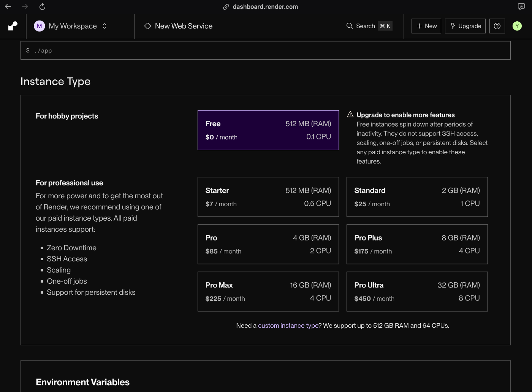This screenshot has width=532, height=392.
Task: Select the Starter $7 instance type
Action: click(x=268, y=197)
